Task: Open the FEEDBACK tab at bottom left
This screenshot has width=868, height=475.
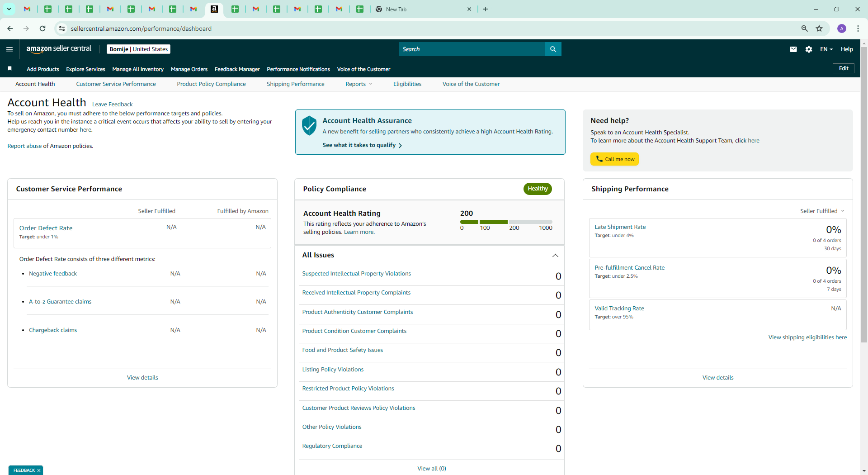Action: click(x=24, y=470)
